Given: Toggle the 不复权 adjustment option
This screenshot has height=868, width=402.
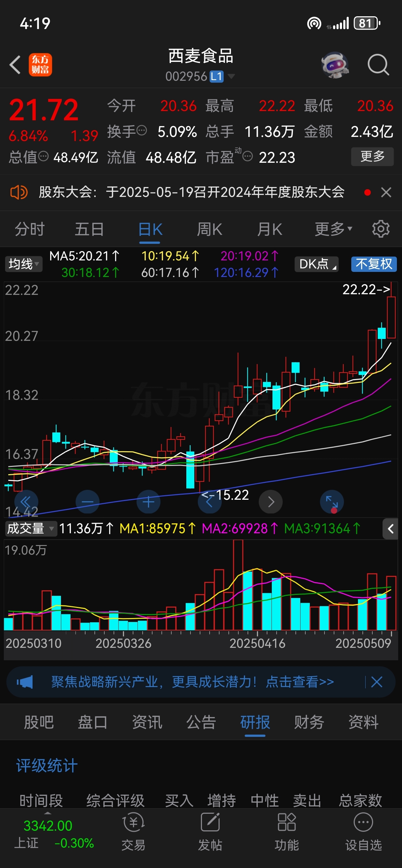Looking at the screenshot, I should point(374,264).
